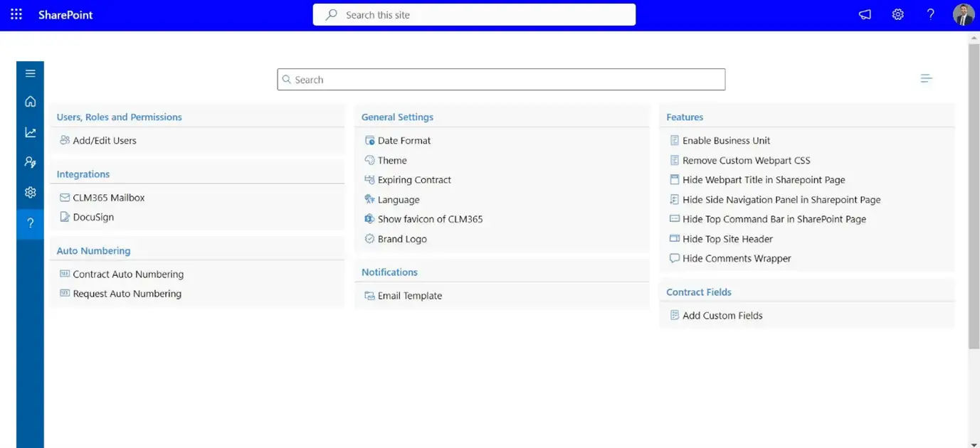Open CLM365 Mailbox integration
This screenshot has height=448, width=980.
click(109, 198)
